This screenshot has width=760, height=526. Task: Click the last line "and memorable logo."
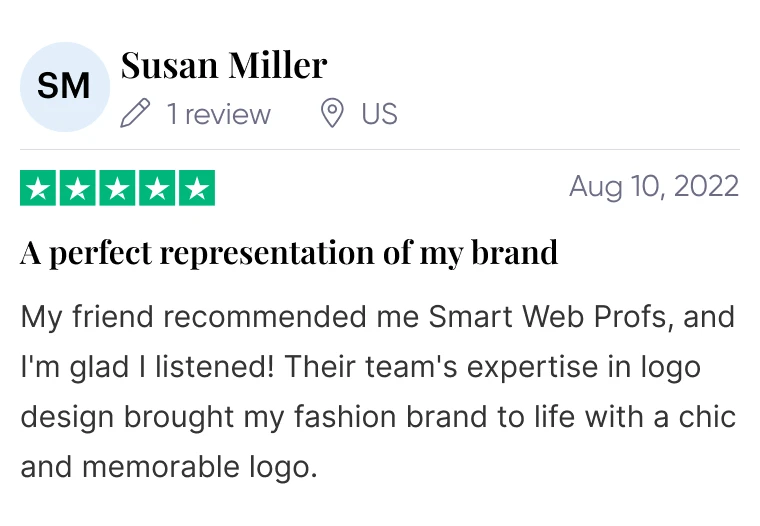point(169,467)
